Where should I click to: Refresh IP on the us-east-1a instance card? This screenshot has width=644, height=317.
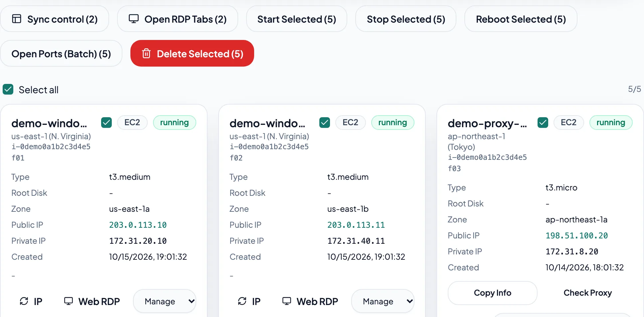(x=31, y=301)
